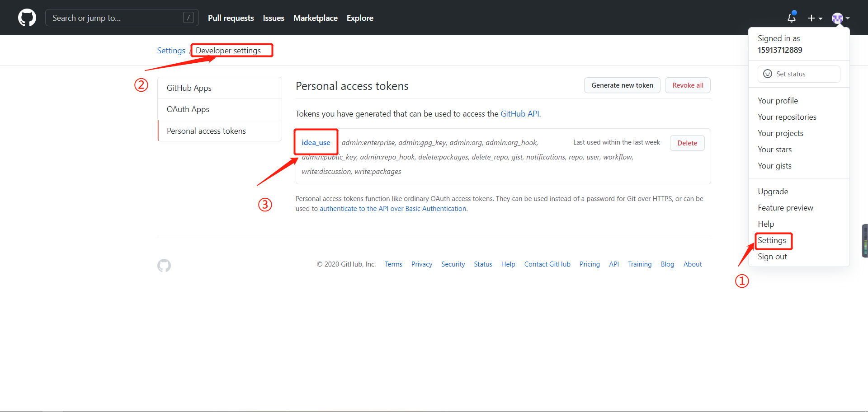Image resolution: width=868 pixels, height=412 pixels.
Task: Open the avatar dropdown caret
Action: 847,19
